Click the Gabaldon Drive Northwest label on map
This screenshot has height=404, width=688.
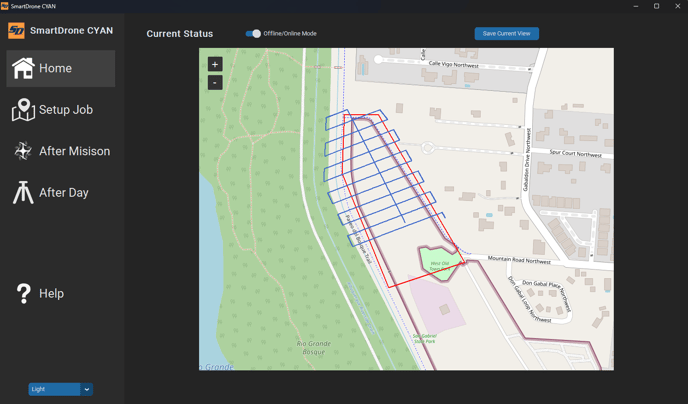pos(527,160)
